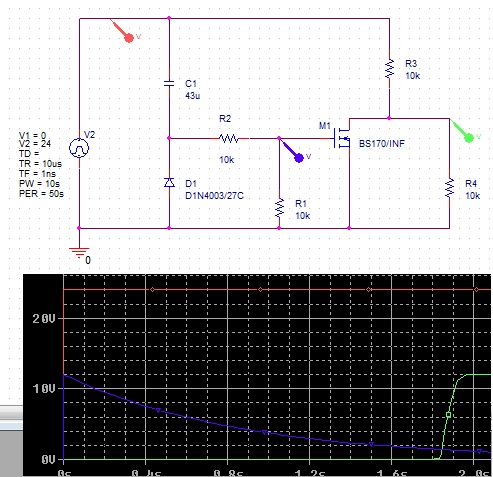Image resolution: width=493 pixels, height=477 pixels.
Task: Click the '20V' y-axis label
Action: [x=44, y=319]
